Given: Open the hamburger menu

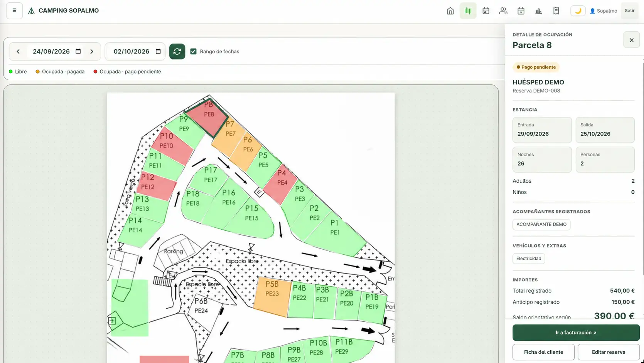Looking at the screenshot, I should 14,11.
